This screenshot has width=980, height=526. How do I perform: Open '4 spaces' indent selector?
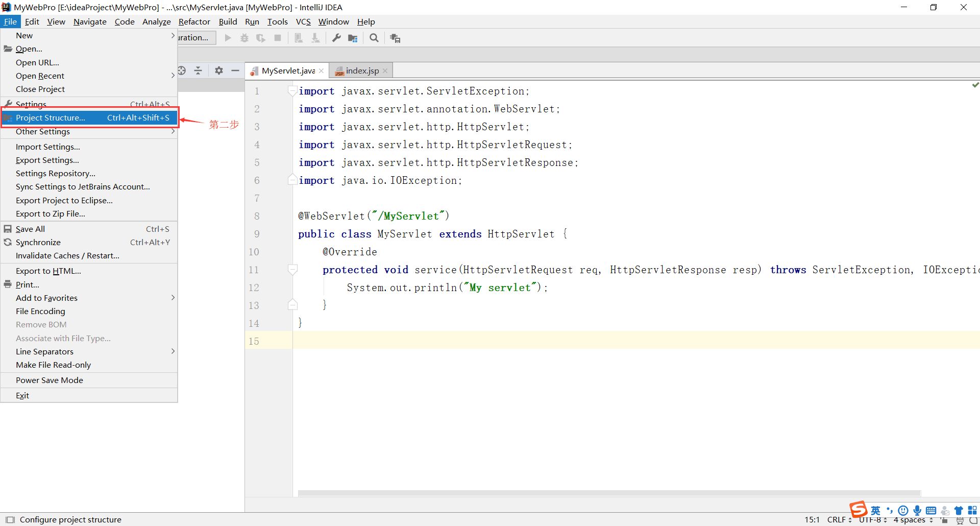[x=913, y=520]
